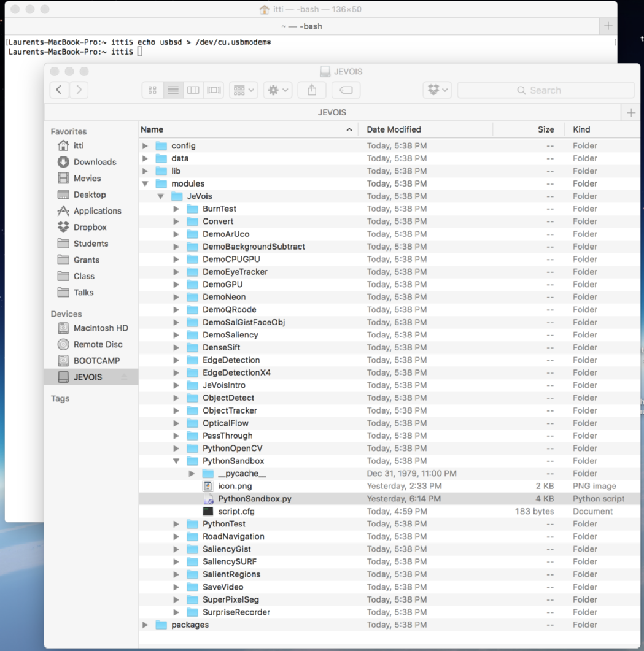The height and width of the screenshot is (651, 644).
Task: Expand the DemoArUco folder
Action: tap(176, 234)
